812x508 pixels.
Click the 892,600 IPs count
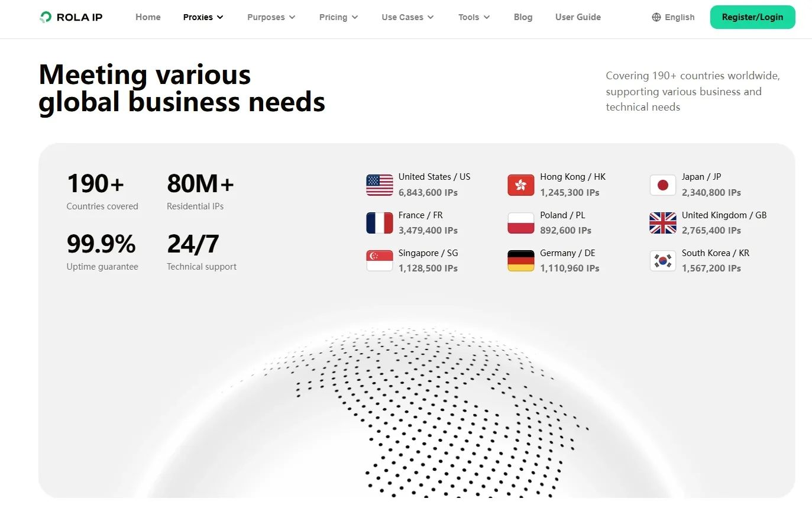(x=565, y=231)
